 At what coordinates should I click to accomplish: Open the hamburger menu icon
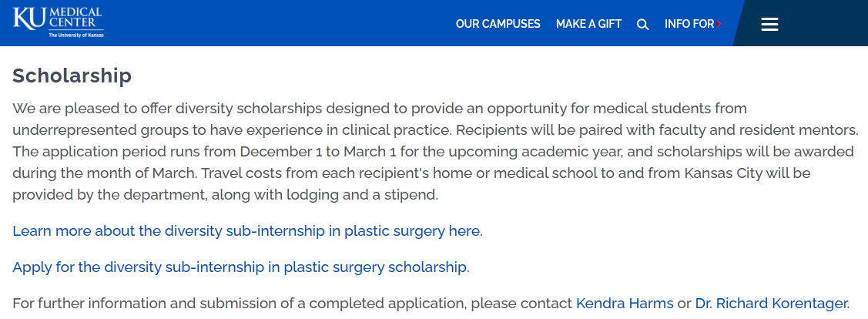[x=769, y=24]
